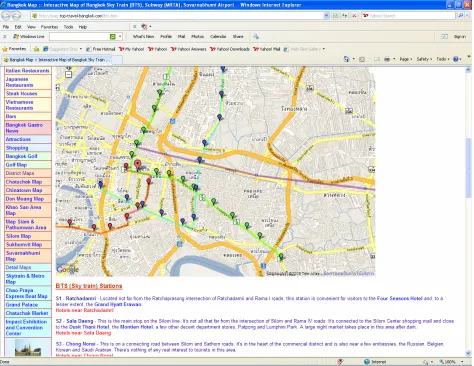Click the temple thumbnail in the sidebar
474x366 pixels.
[28, 347]
